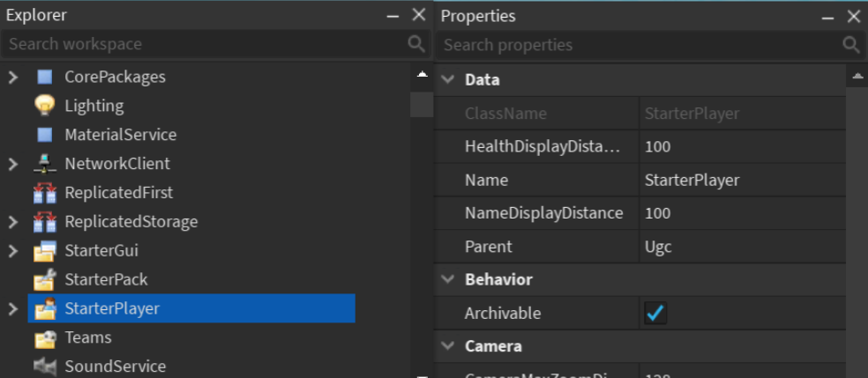Click the Properties scroll up arrow

pyautogui.click(x=857, y=76)
